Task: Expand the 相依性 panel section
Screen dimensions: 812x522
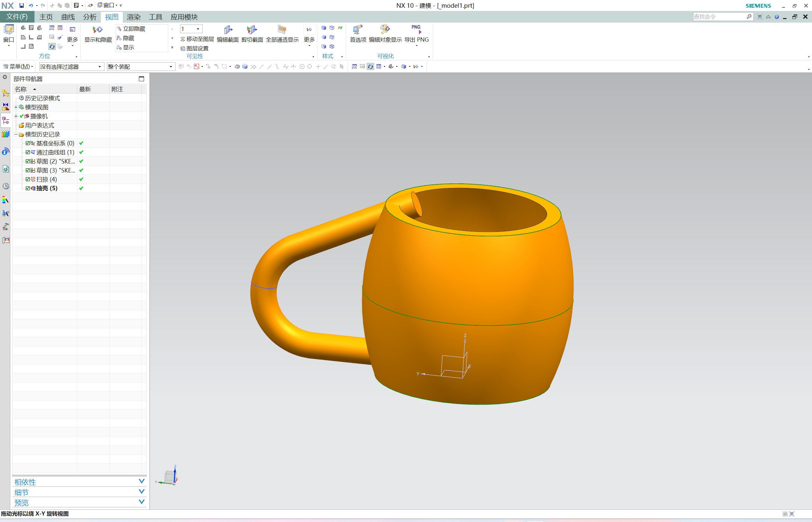Action: (x=141, y=481)
